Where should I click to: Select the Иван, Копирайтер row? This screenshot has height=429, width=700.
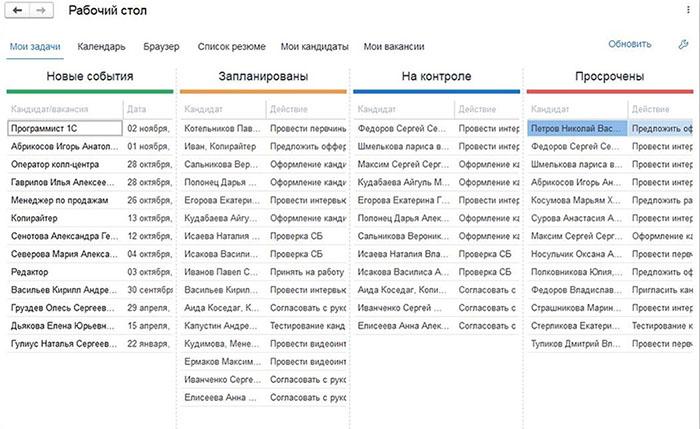click(263, 146)
